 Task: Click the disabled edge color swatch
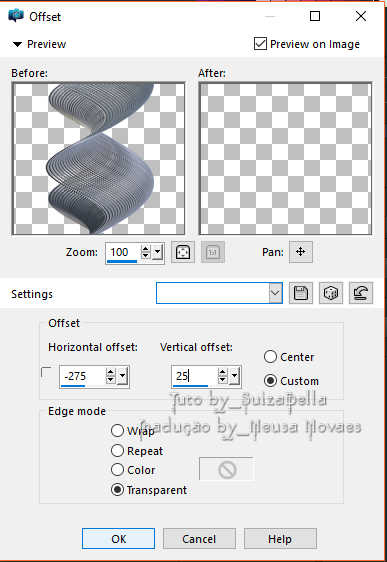point(227,469)
